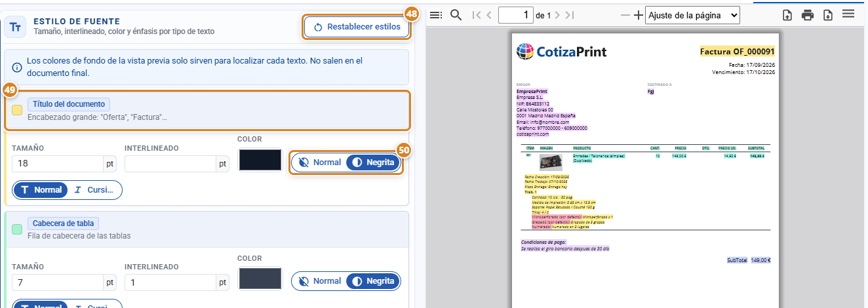Image resolution: width=868 pixels, height=308 pixels.
Task: Click 'cotizaprint.com' website text in preview
Action: pos(533,134)
